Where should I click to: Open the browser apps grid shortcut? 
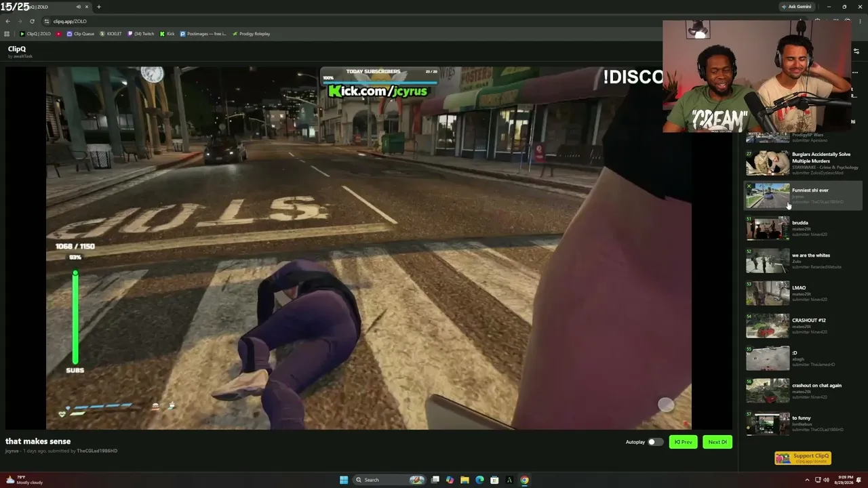(x=7, y=34)
